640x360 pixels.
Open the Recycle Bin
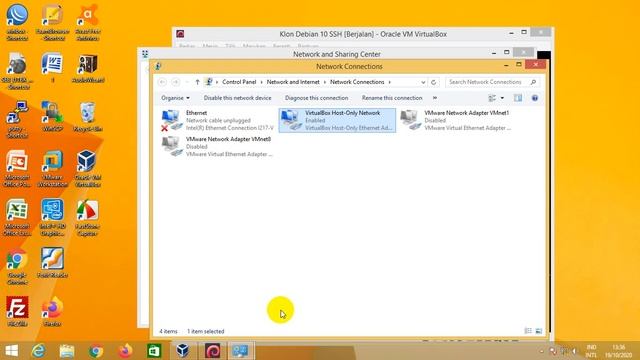click(87, 116)
